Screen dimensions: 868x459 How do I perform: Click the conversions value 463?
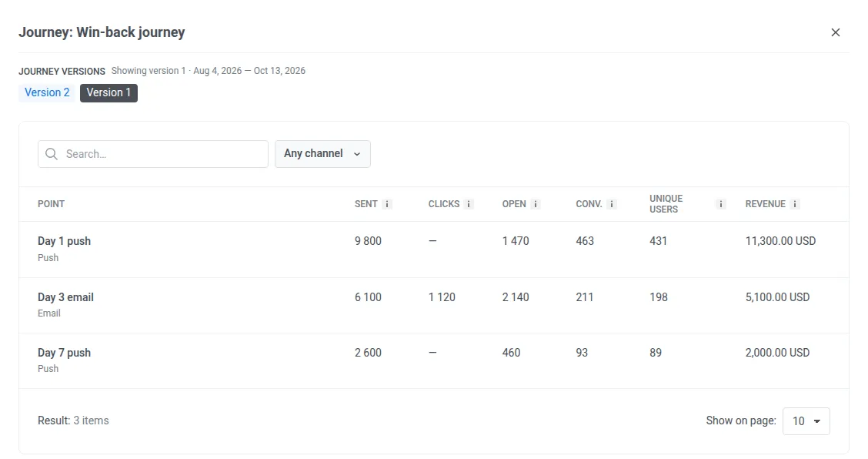(585, 241)
